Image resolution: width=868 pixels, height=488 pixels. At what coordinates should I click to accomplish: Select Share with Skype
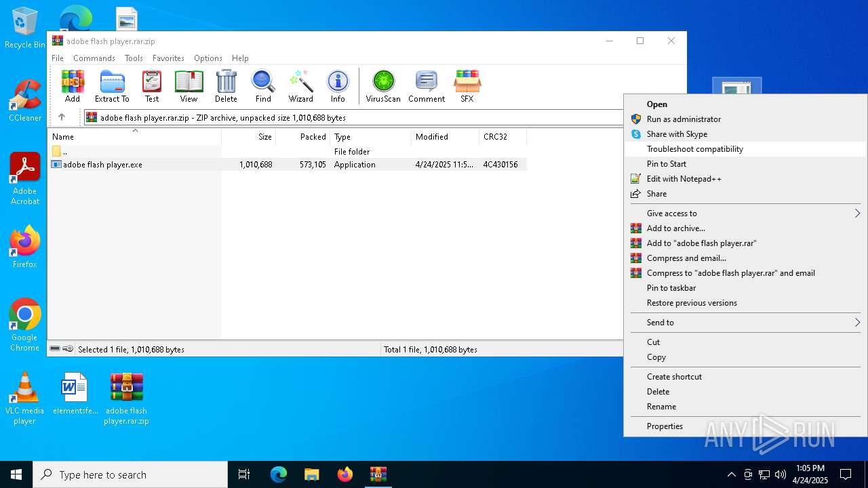tap(745, 134)
